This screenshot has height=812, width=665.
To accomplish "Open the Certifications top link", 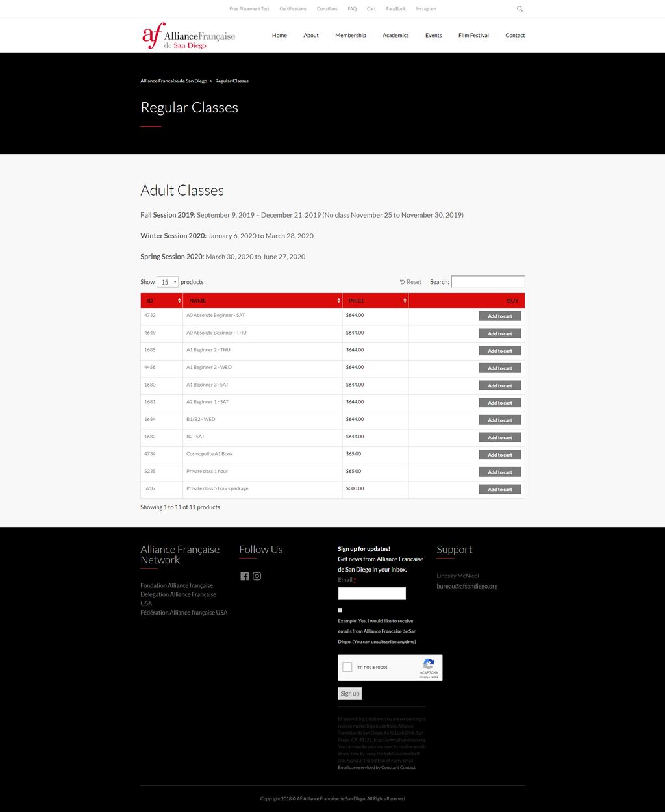I will pos(293,9).
